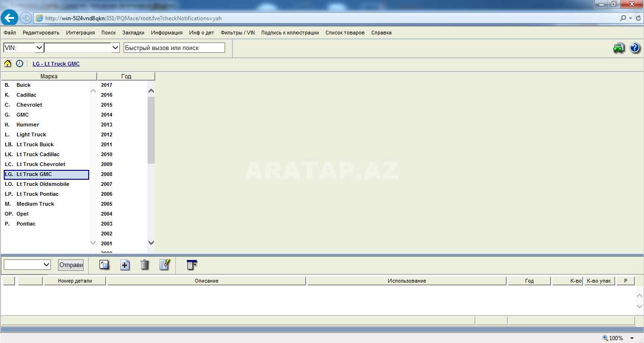The width and height of the screenshot is (644, 343).
Task: Open the Интеграция menu
Action: [x=80, y=33]
